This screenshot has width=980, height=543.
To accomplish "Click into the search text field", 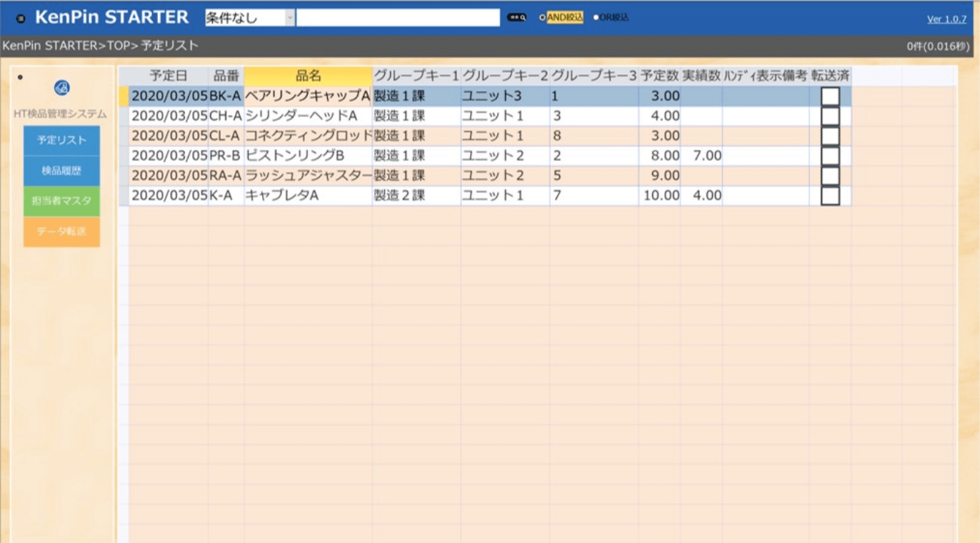I will click(x=398, y=18).
